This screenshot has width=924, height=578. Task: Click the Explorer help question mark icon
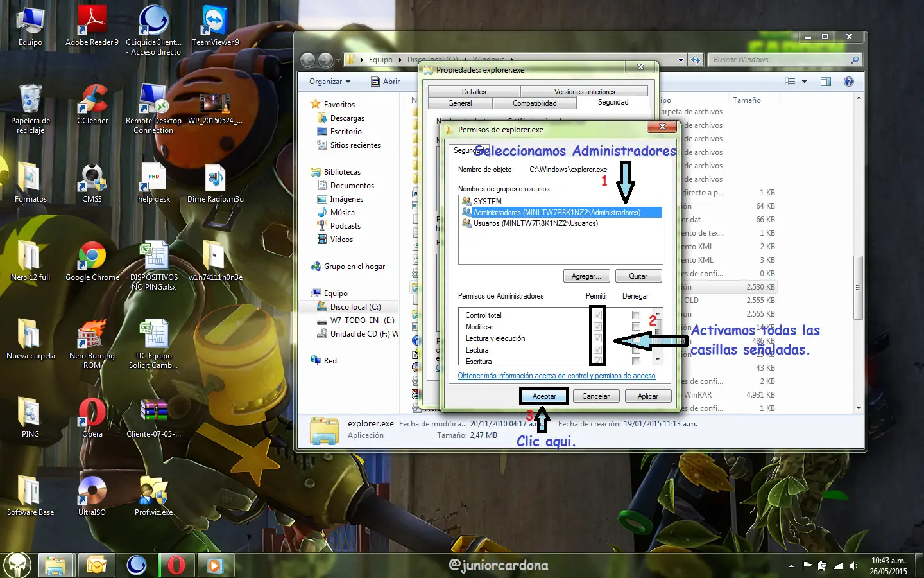(x=848, y=82)
